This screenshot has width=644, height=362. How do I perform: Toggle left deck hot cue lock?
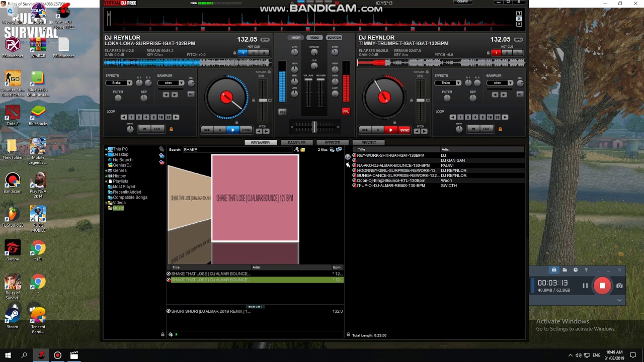pyautogui.click(x=234, y=53)
